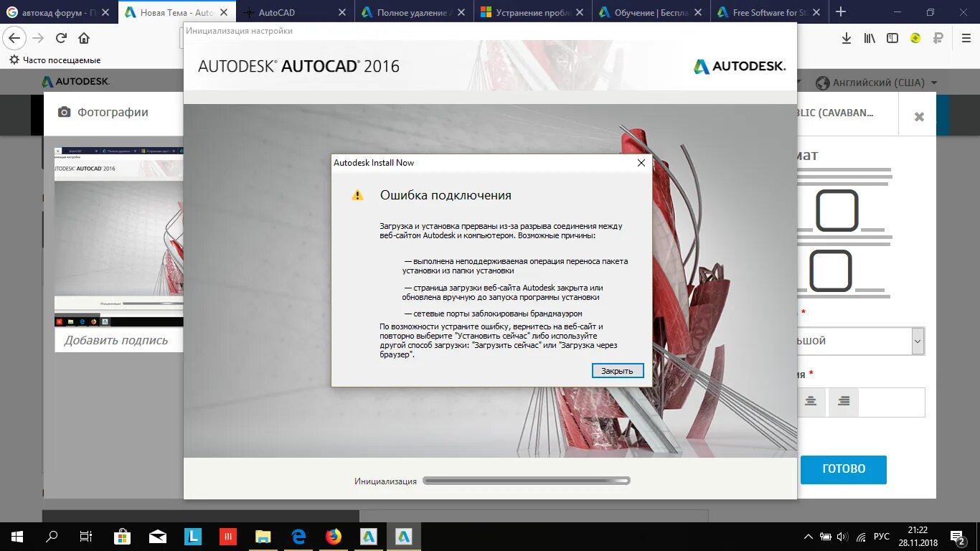Click the Добавить подпись caption field
980x551 pixels.
point(119,340)
